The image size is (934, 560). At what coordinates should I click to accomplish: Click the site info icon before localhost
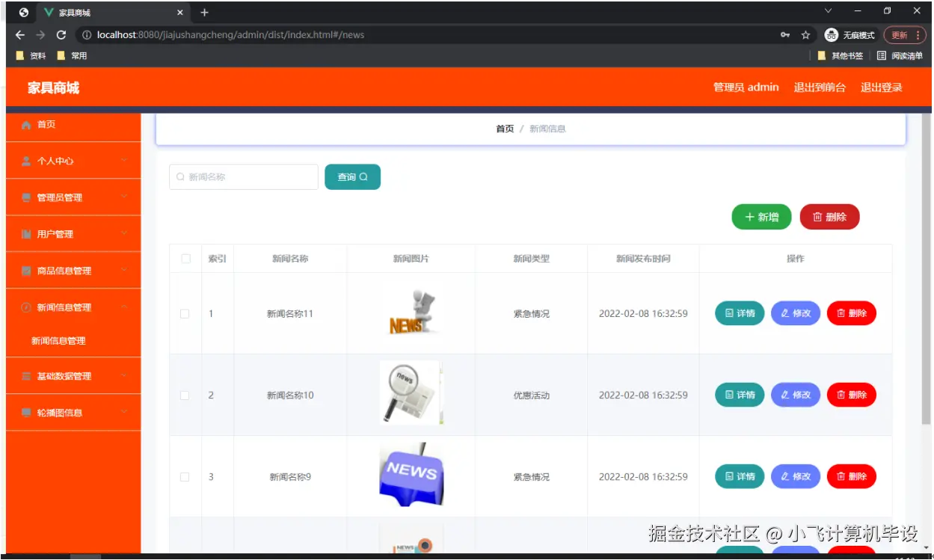[x=87, y=35]
